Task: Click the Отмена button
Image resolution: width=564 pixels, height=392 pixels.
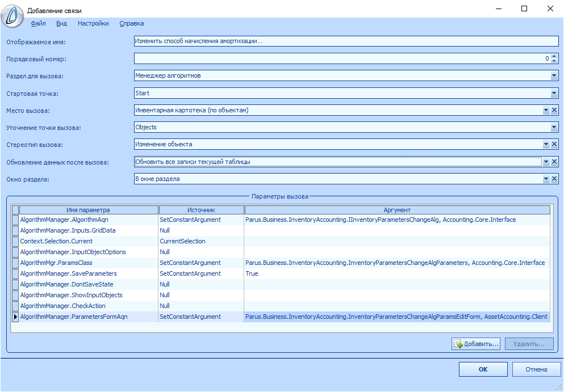Action: click(x=536, y=369)
